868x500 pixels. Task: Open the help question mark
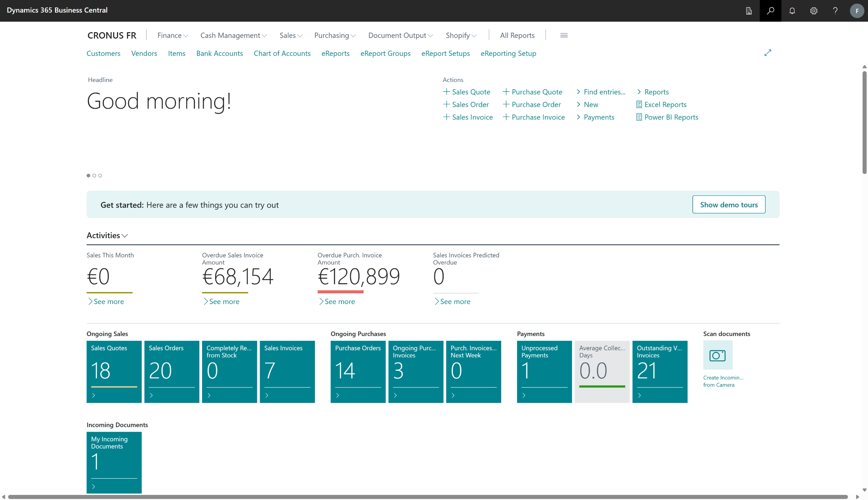click(x=835, y=11)
